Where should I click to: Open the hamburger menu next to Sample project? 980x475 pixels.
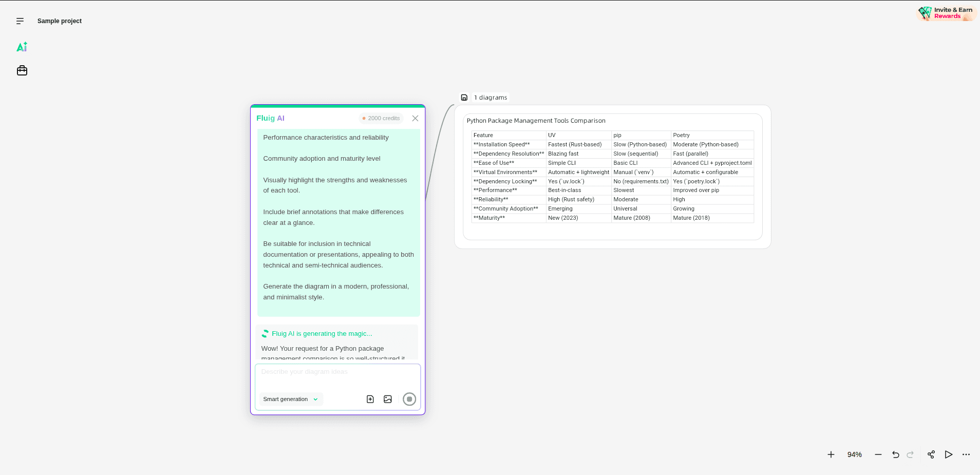20,21
